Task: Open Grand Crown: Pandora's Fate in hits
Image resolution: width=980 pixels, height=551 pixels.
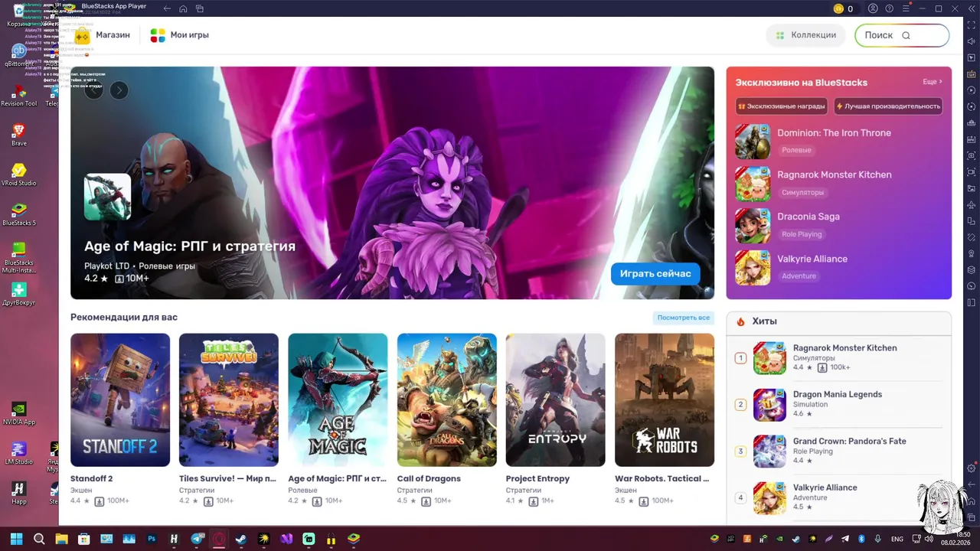Action: tap(838, 452)
